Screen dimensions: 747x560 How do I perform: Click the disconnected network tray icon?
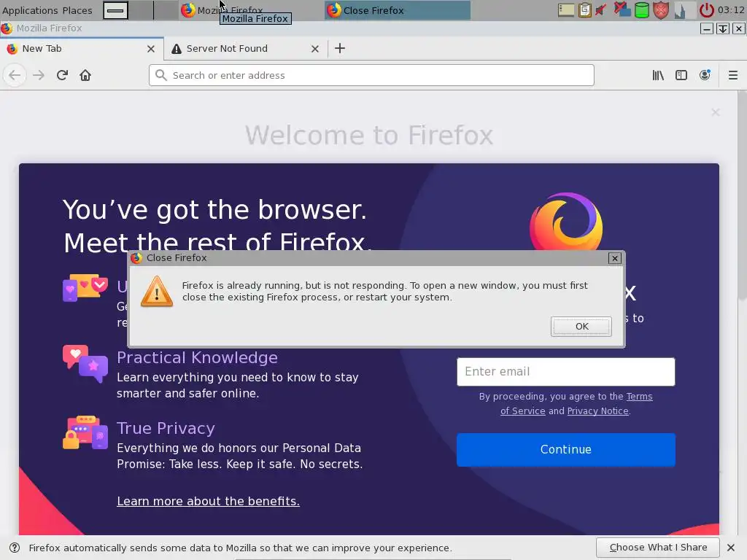click(x=622, y=9)
